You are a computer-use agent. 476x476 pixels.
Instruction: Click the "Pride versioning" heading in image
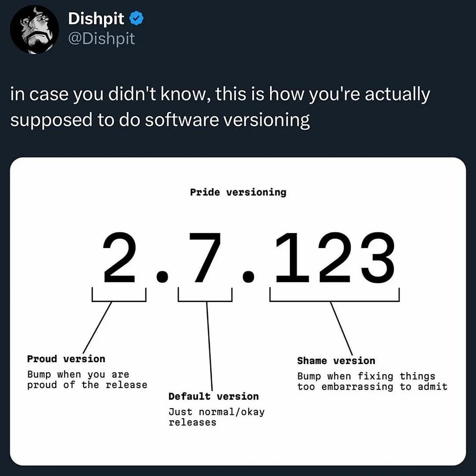tap(238, 192)
